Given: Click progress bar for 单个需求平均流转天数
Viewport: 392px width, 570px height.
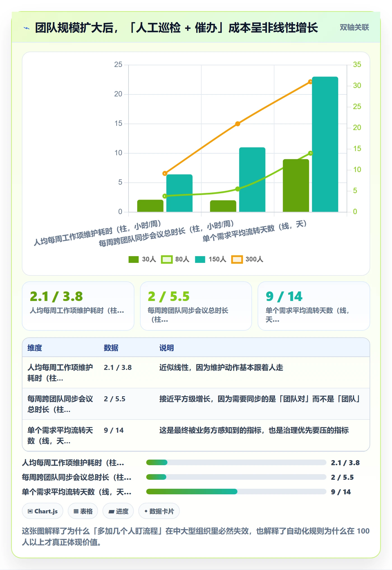Looking at the screenshot, I should click(x=236, y=492).
